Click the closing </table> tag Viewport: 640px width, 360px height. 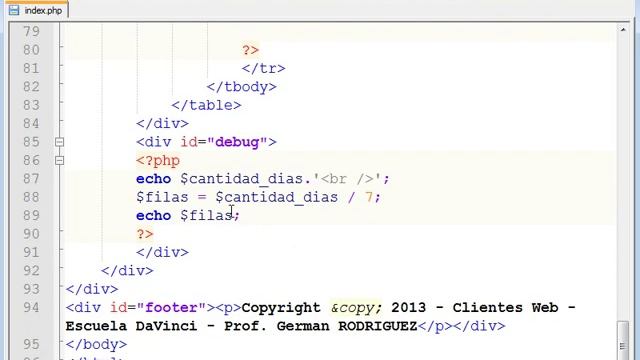point(206,105)
